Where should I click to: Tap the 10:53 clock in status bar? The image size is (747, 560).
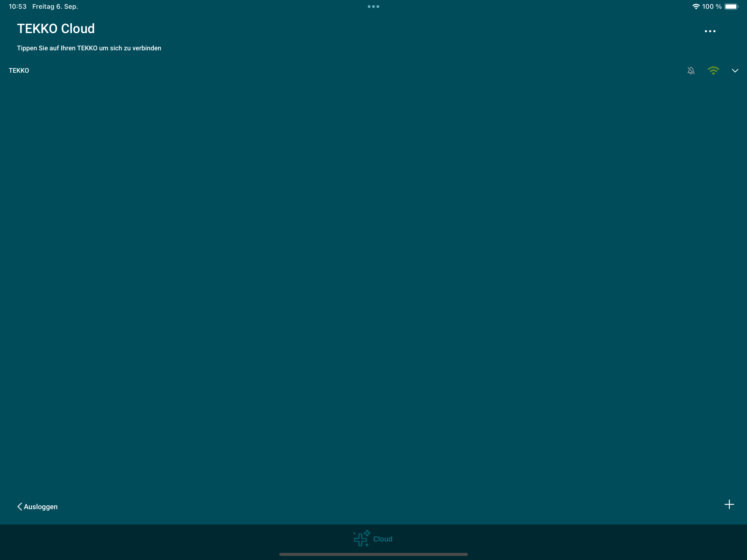(17, 6)
